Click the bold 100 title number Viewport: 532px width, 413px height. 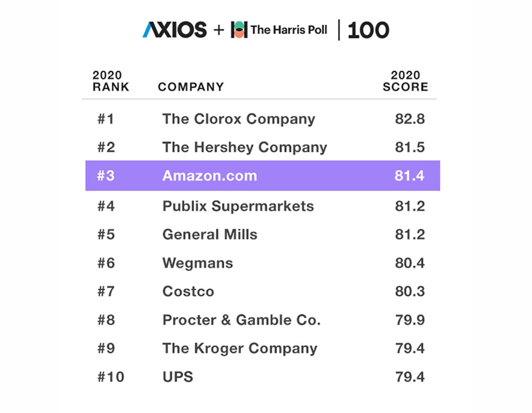[368, 30]
